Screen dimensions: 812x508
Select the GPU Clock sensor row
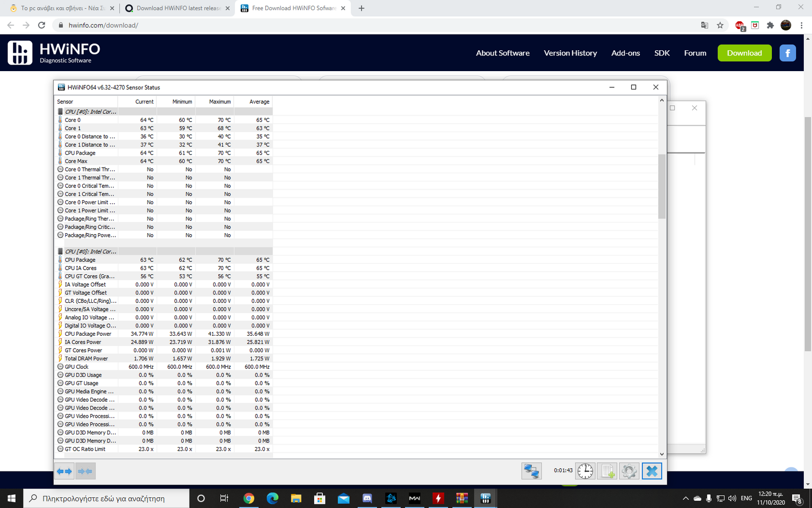pos(164,366)
